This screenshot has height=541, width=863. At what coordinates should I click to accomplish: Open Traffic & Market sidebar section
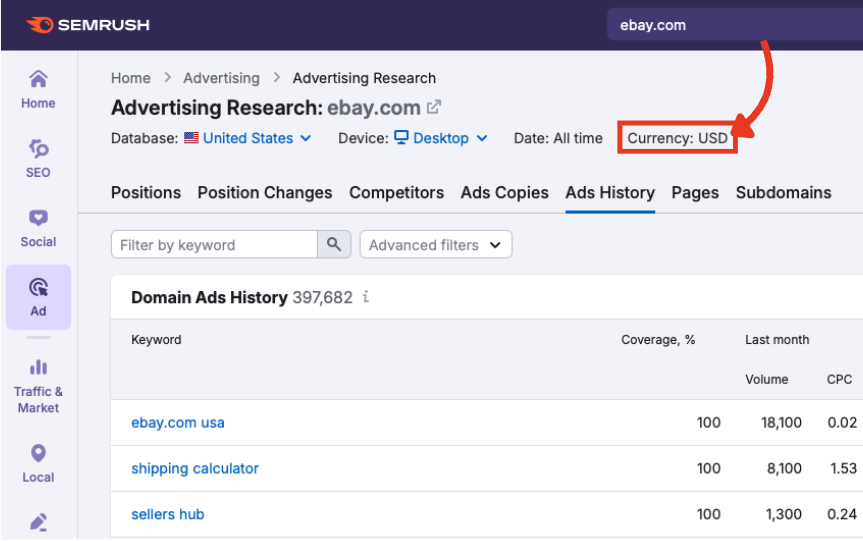tap(38, 386)
